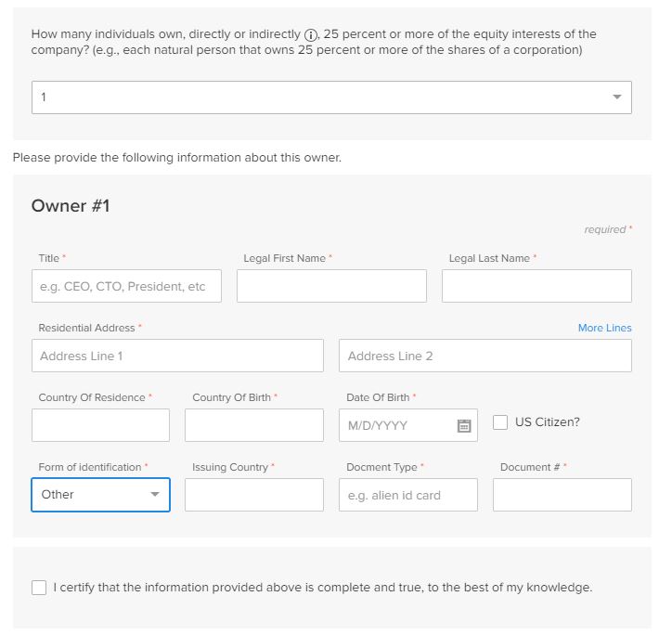Select the Address Line 1 field
The width and height of the screenshot is (672, 635).
177,356
